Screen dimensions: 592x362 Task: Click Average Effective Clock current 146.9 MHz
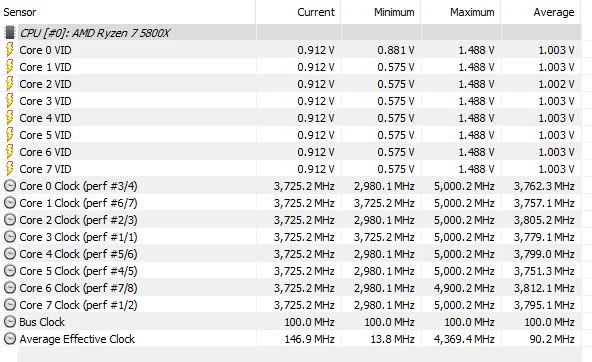(309, 339)
